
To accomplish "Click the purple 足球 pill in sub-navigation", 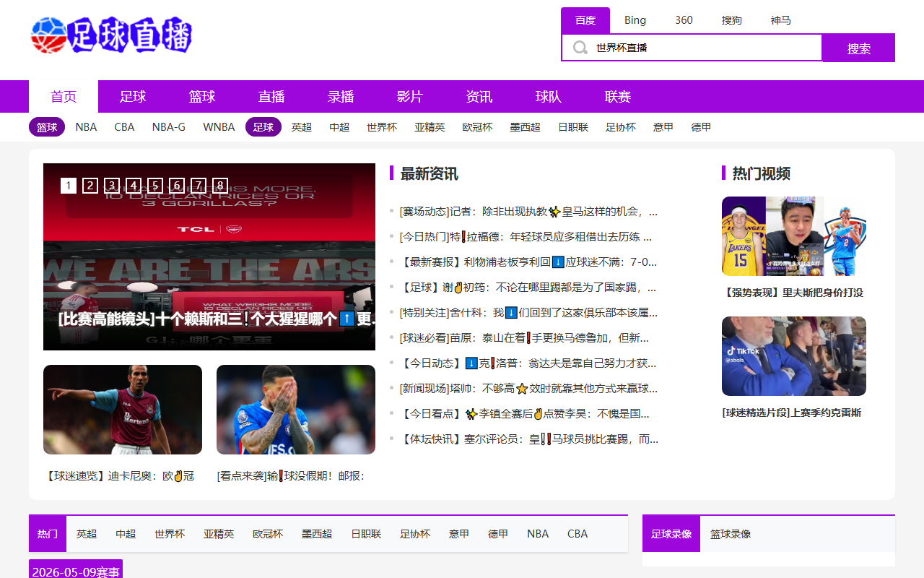I will click(263, 127).
